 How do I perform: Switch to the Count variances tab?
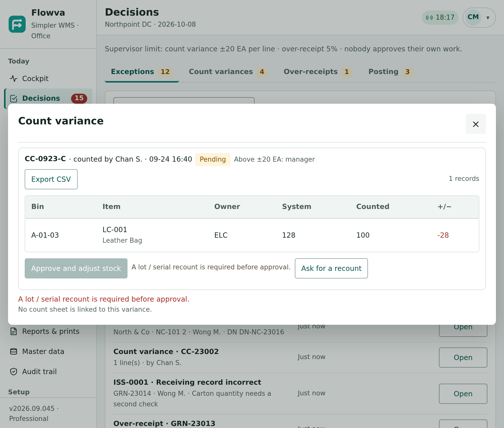pos(228,72)
